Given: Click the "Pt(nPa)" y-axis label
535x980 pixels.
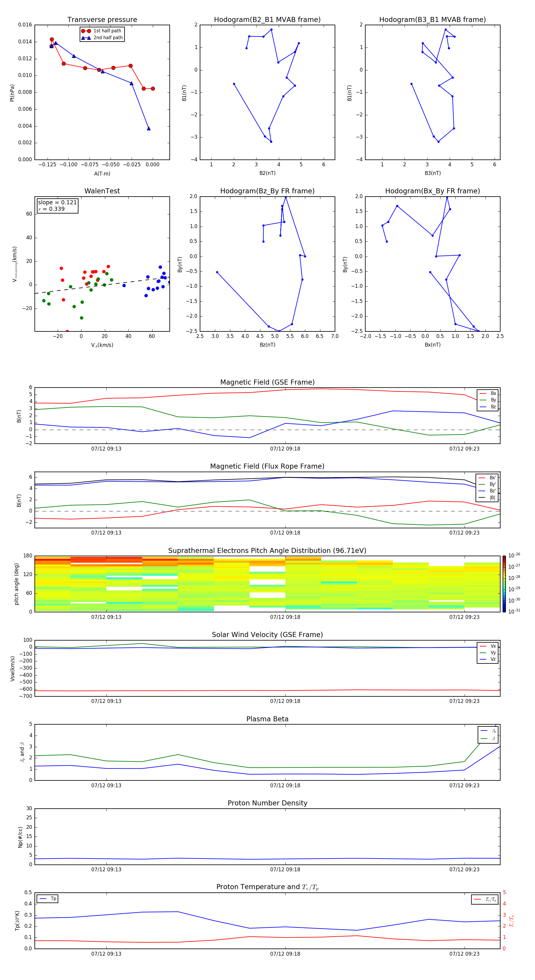Looking at the screenshot, I should [12, 92].
